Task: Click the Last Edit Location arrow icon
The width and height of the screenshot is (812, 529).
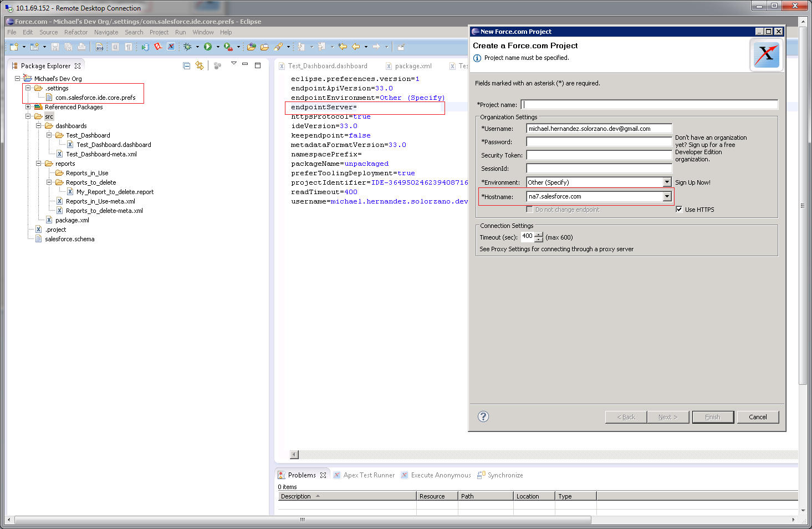Action: click(343, 47)
